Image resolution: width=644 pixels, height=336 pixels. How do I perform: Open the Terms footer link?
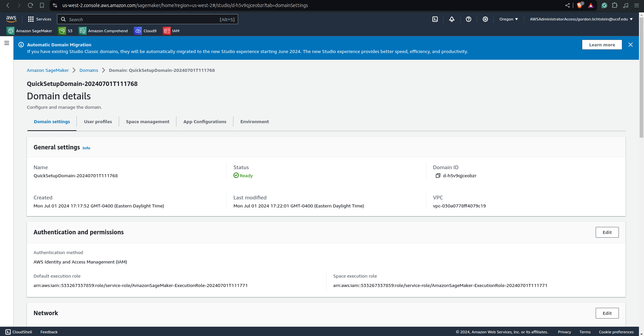click(x=585, y=332)
